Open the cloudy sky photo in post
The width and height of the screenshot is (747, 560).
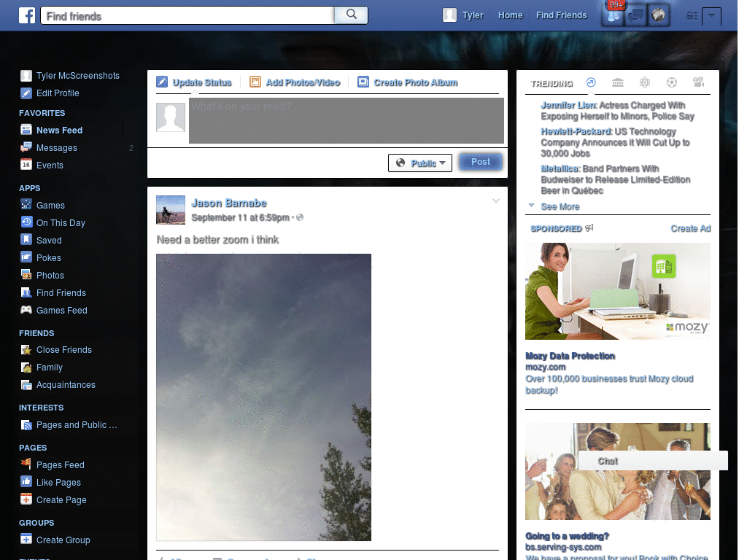click(263, 397)
